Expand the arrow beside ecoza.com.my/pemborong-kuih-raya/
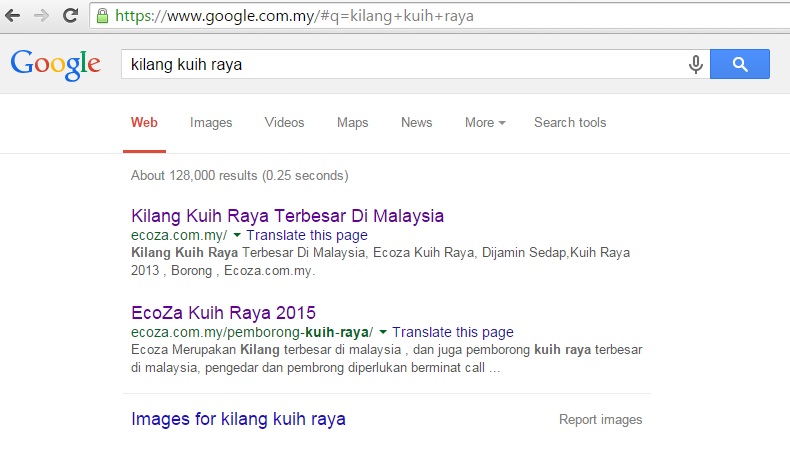 point(383,332)
